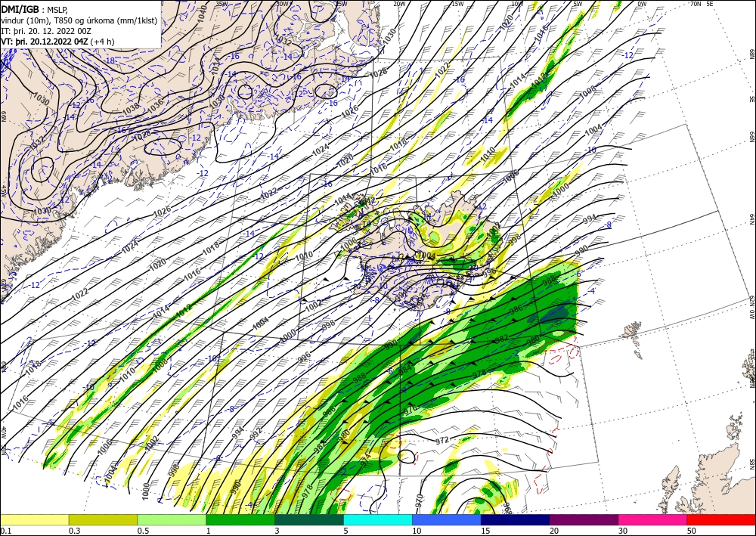Click the legend value '0.5'
The height and width of the screenshot is (536, 756).
click(143, 531)
